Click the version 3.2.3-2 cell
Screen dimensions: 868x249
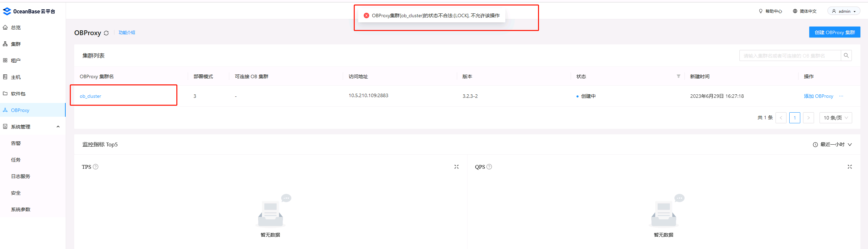[x=470, y=96]
